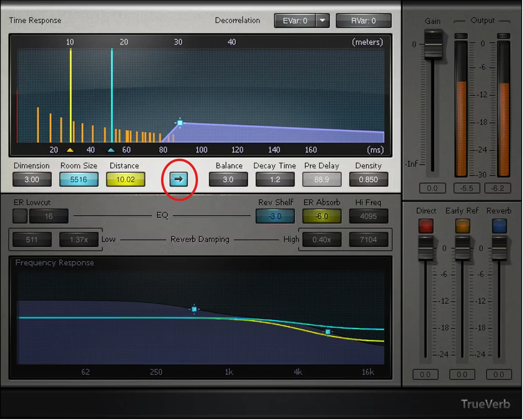This screenshot has height=420, width=523.
Task: Select the ER Lowcut frequency value 16
Action: [49, 217]
